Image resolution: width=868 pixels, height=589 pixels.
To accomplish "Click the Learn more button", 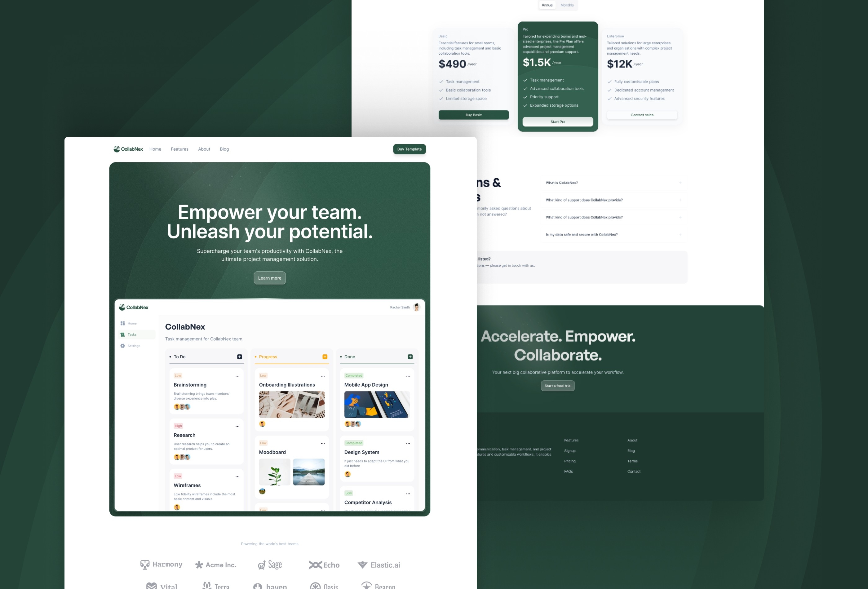I will [x=270, y=277].
